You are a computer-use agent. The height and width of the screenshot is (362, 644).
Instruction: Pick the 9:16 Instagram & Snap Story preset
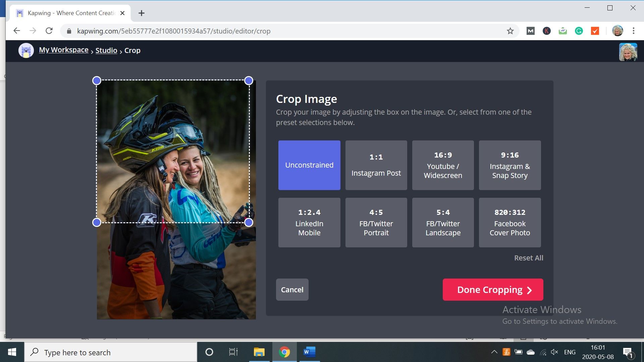pos(509,165)
